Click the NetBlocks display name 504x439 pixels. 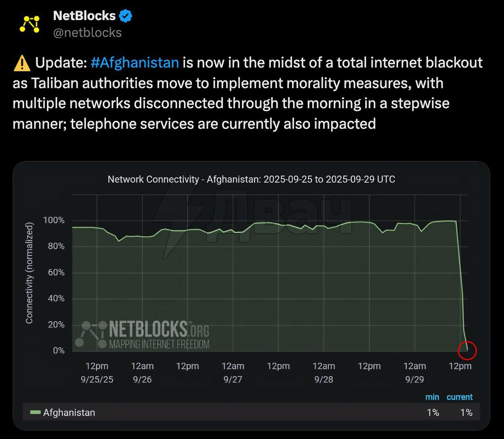coord(84,16)
